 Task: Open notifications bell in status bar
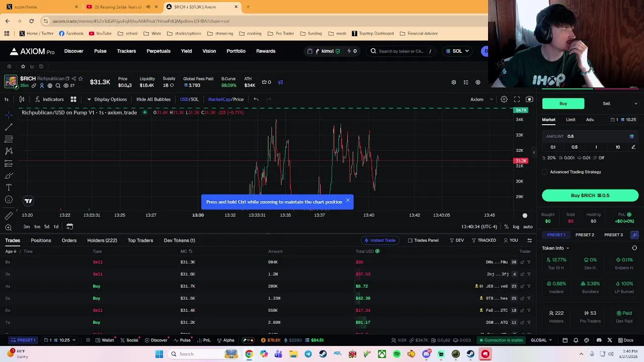[x=576, y=340]
